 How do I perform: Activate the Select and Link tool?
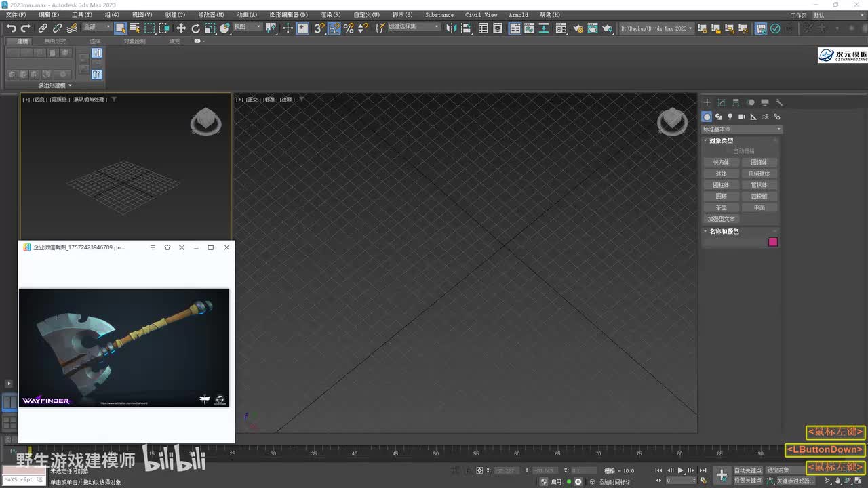point(43,28)
